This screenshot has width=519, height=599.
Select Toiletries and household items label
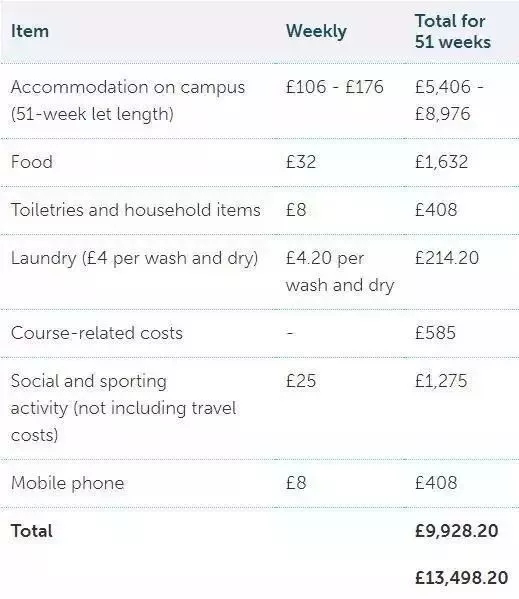click(136, 210)
